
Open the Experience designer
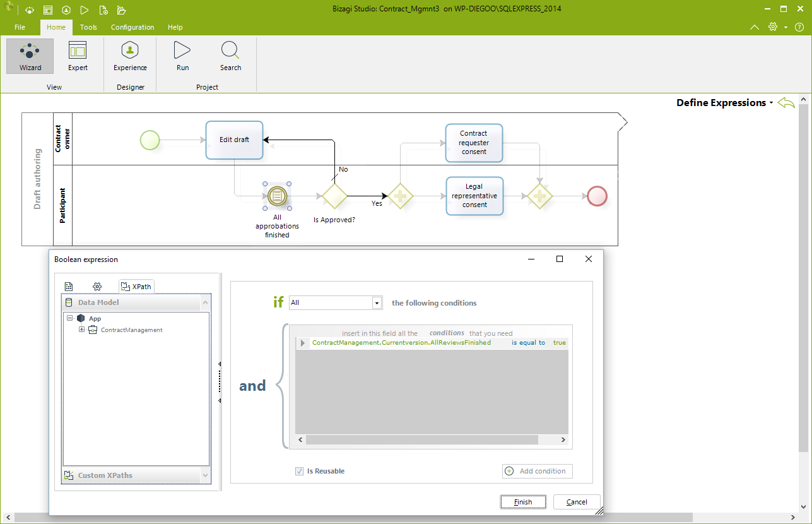pos(130,56)
